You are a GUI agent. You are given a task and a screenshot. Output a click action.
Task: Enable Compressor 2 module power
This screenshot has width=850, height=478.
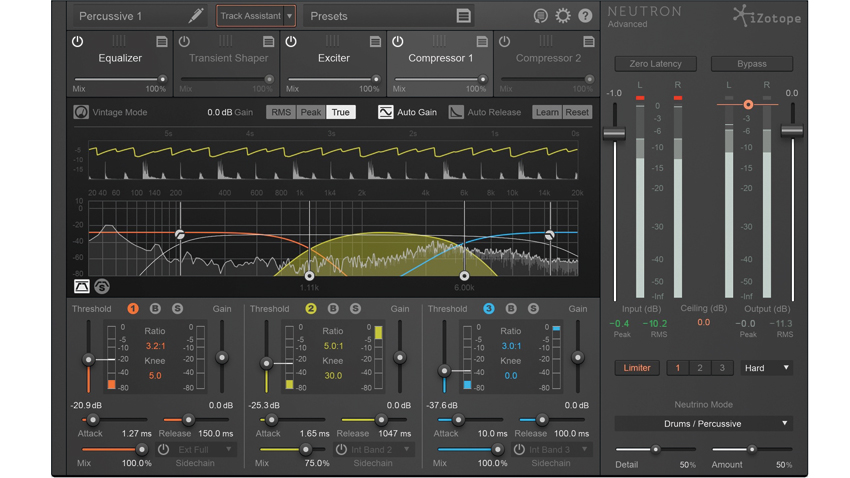[505, 42]
